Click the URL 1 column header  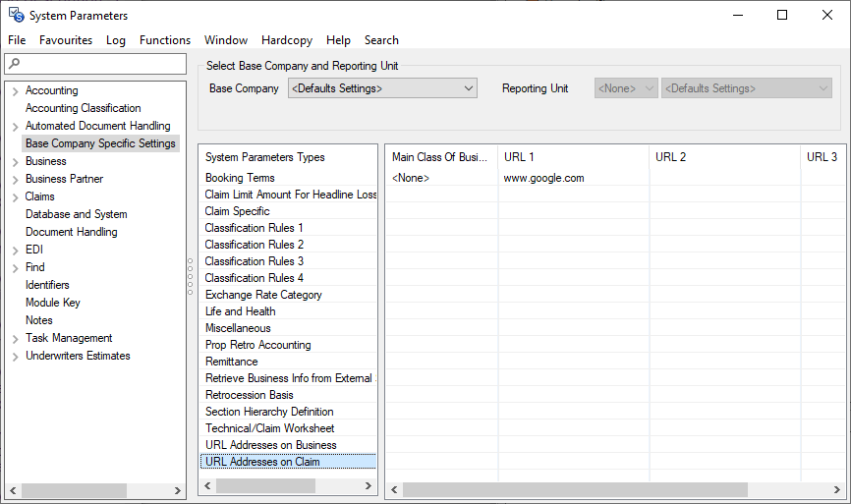pyautogui.click(x=573, y=157)
